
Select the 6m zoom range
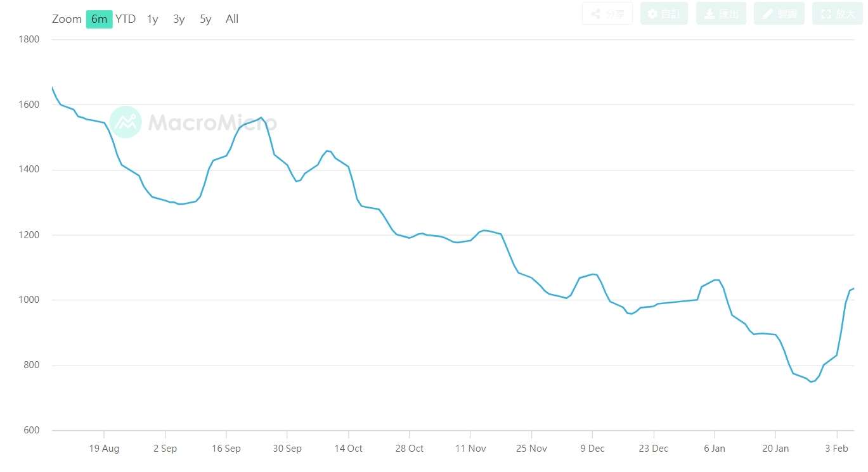click(99, 19)
